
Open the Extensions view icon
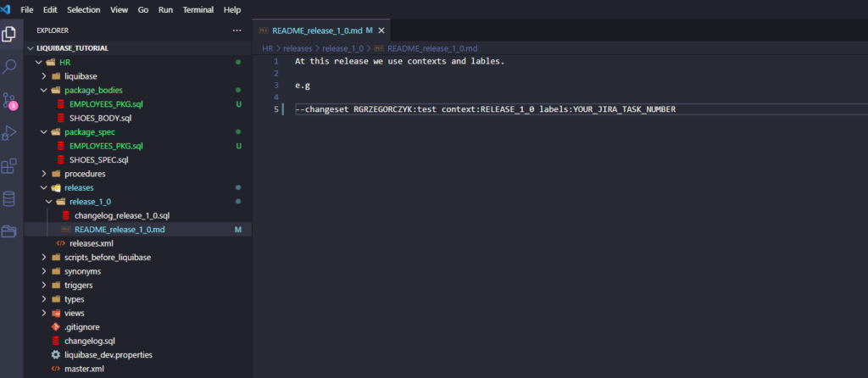click(8, 166)
